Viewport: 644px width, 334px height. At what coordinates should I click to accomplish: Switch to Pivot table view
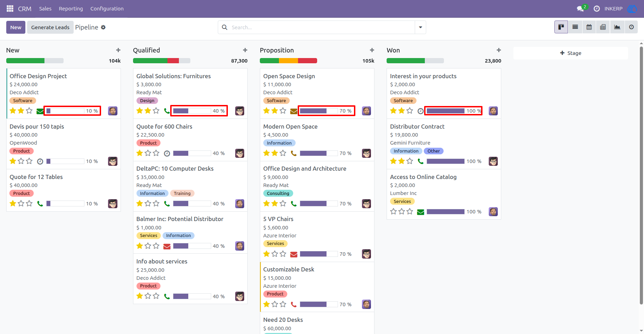click(x=603, y=27)
